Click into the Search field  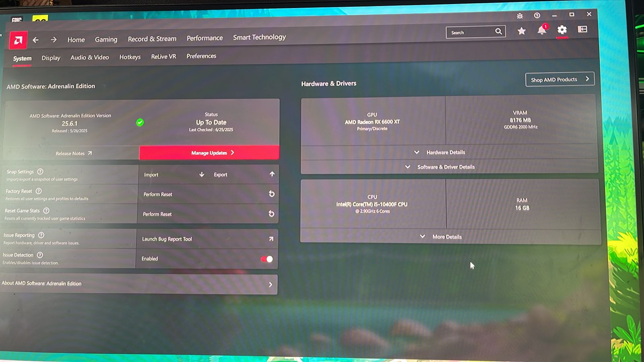point(475,32)
